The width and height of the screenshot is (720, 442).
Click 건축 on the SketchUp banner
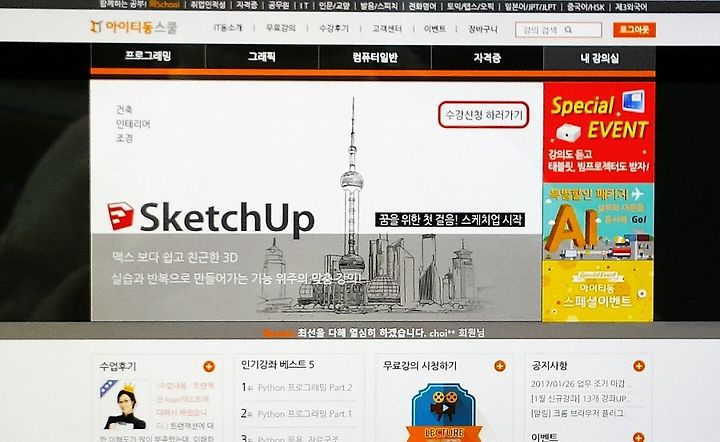pos(124,109)
